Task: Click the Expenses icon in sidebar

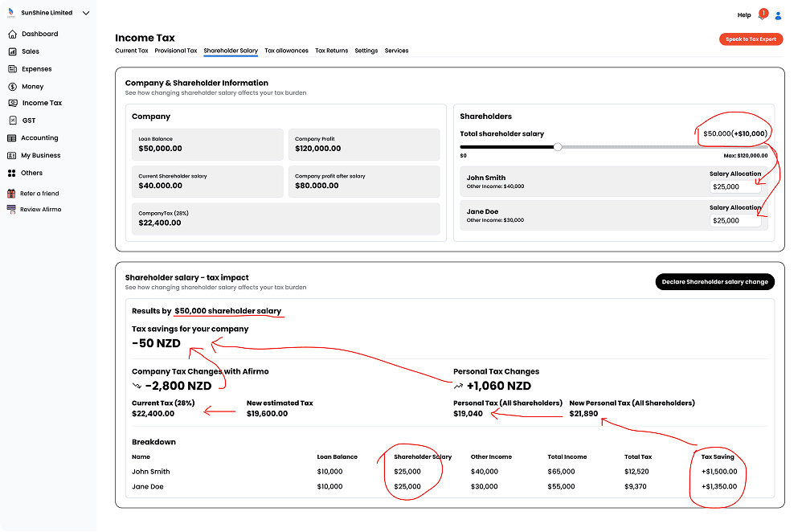Action: [x=12, y=69]
